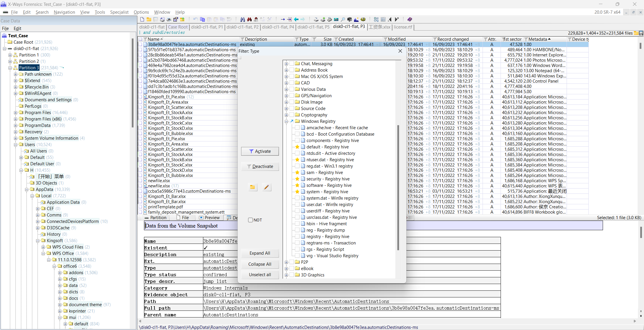Click the Name column filter funnel icon

coord(145,39)
